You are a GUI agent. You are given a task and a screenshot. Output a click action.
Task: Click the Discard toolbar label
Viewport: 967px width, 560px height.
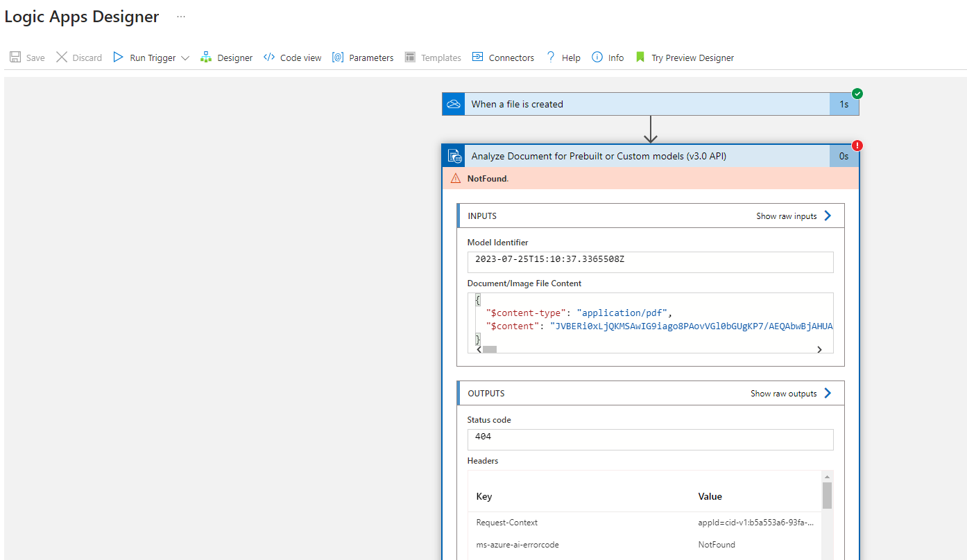tap(87, 58)
